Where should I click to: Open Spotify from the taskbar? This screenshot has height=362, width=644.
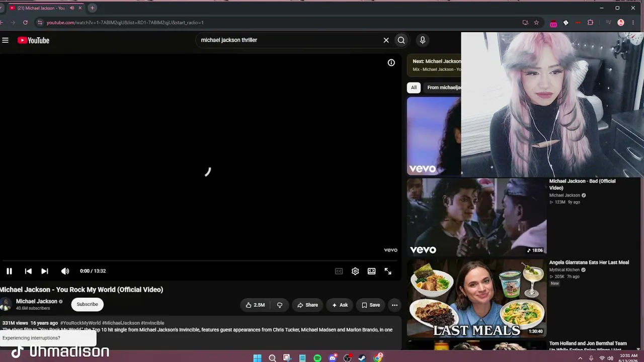click(317, 358)
